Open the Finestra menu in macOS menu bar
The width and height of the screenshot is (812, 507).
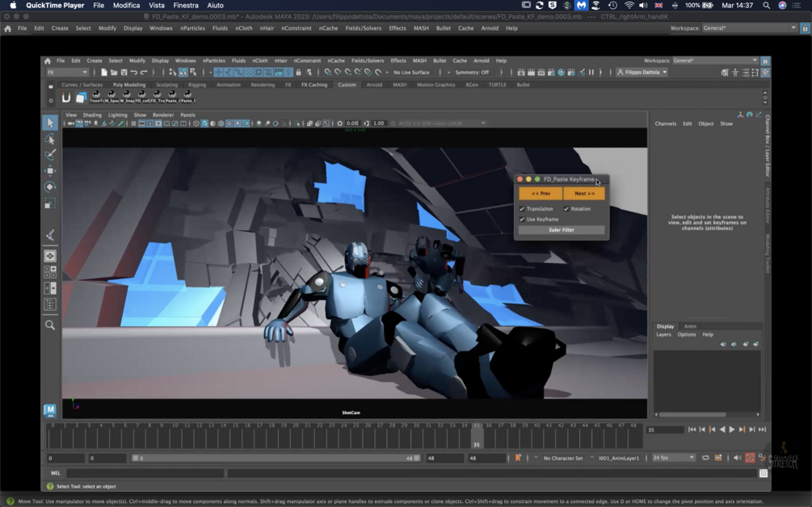click(x=185, y=5)
